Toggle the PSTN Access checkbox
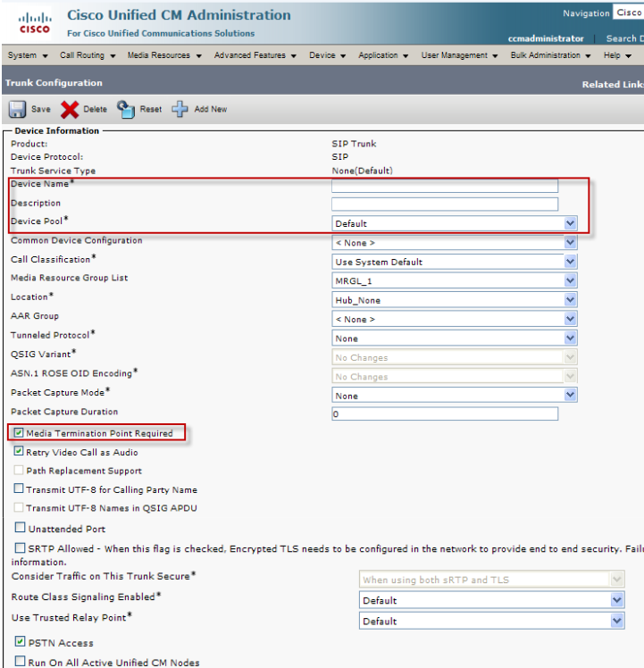 (x=20, y=641)
